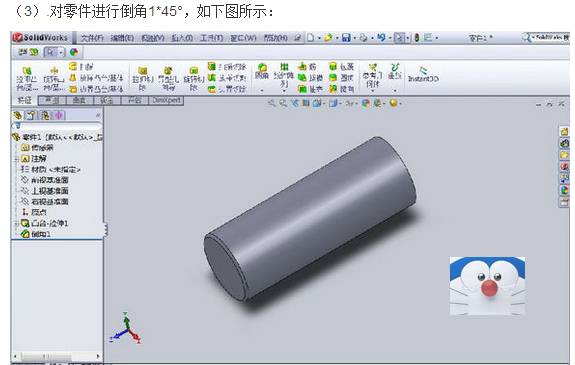Image resolution: width=575 pixels, height=365 pixels.
Task: Select the DimXpertManager tab
Action: 59,116
